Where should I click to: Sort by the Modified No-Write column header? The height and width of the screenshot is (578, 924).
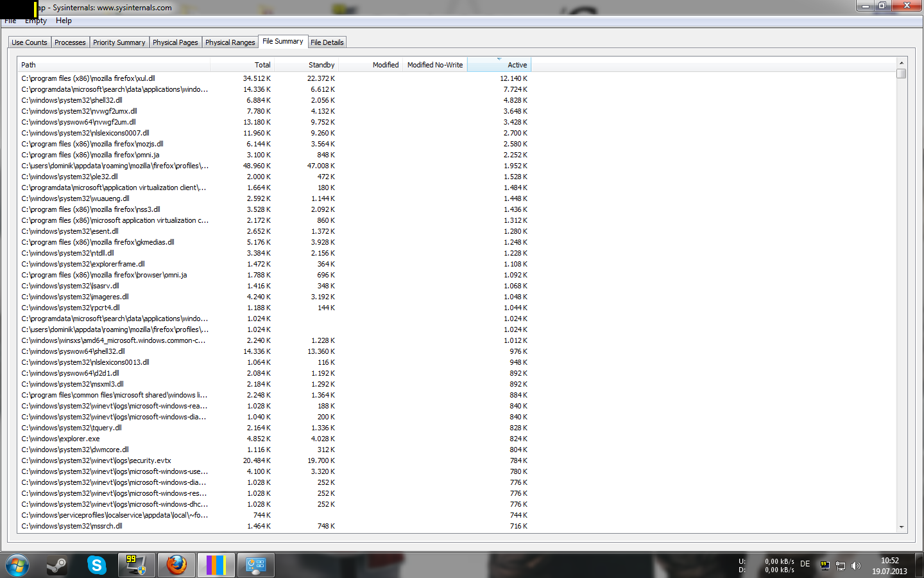pyautogui.click(x=434, y=65)
